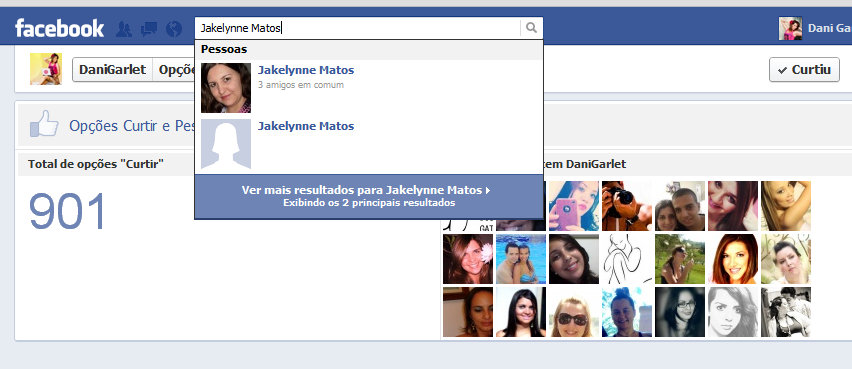
Task: Click in the Jakelynne Matos search field
Action: pos(358,28)
